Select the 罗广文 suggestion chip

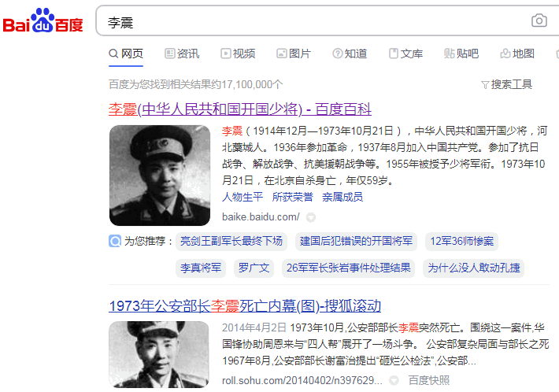point(254,268)
